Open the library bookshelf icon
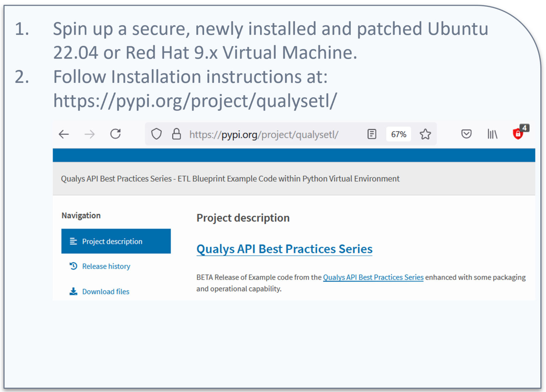This screenshot has height=392, width=546. [x=492, y=134]
